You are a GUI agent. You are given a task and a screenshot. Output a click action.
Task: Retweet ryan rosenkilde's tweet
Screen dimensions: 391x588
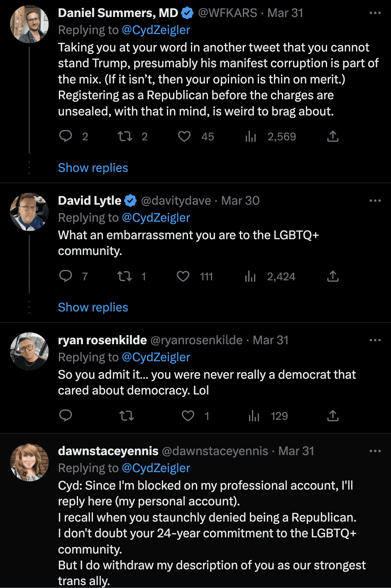click(126, 416)
